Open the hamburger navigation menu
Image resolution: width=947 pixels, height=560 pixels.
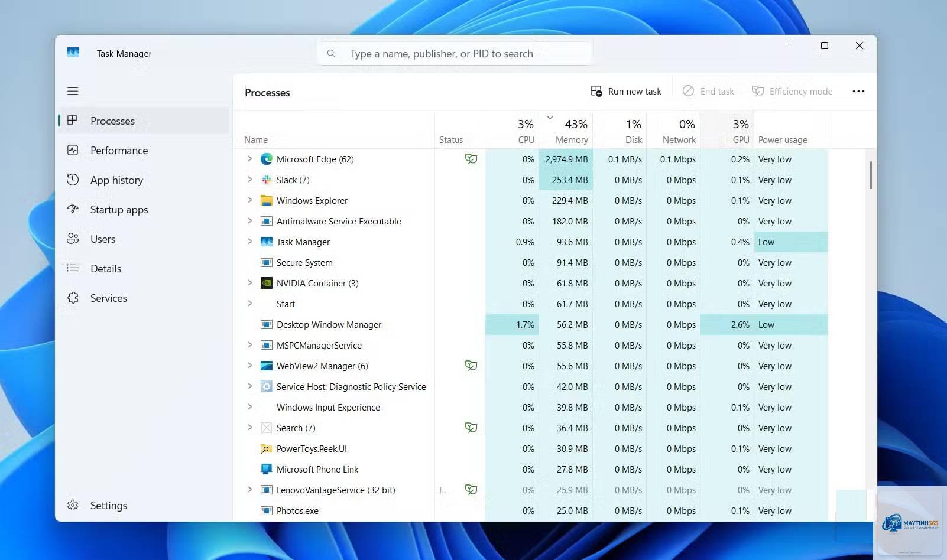click(x=73, y=91)
